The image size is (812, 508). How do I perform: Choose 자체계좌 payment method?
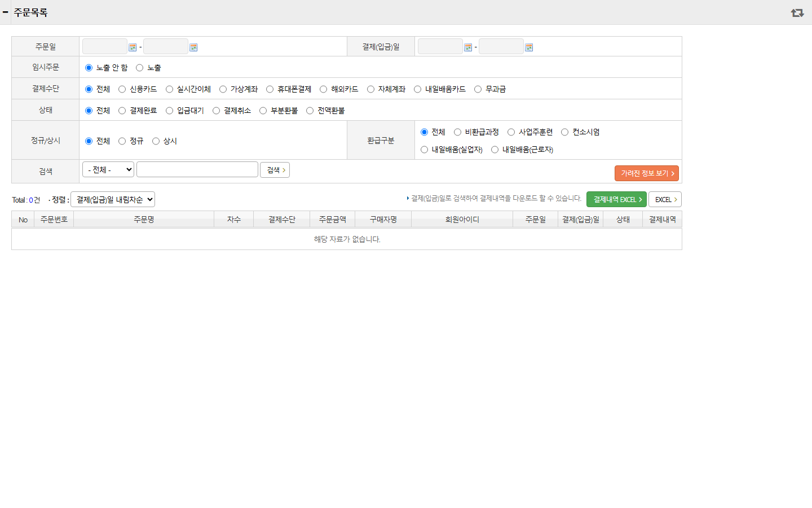[x=370, y=89]
